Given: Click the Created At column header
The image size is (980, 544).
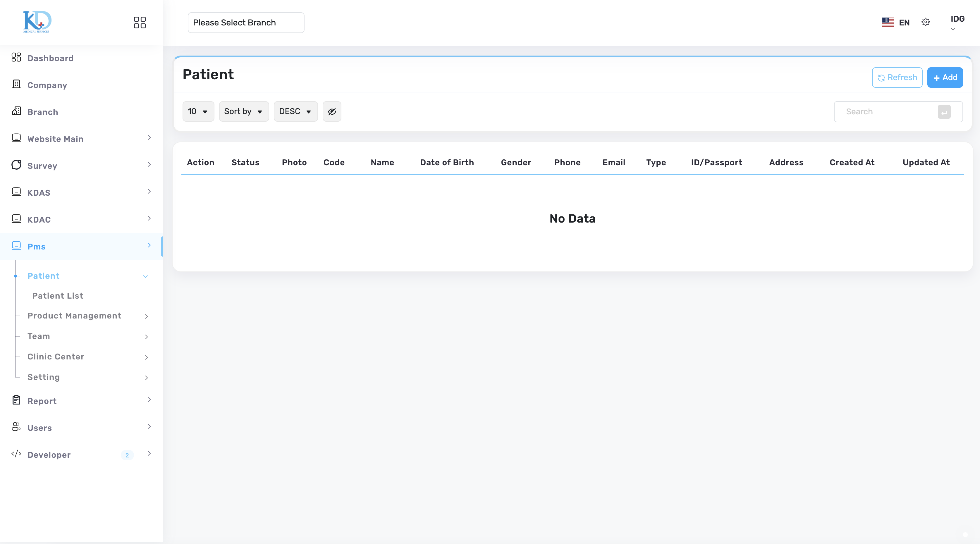Looking at the screenshot, I should tap(852, 163).
